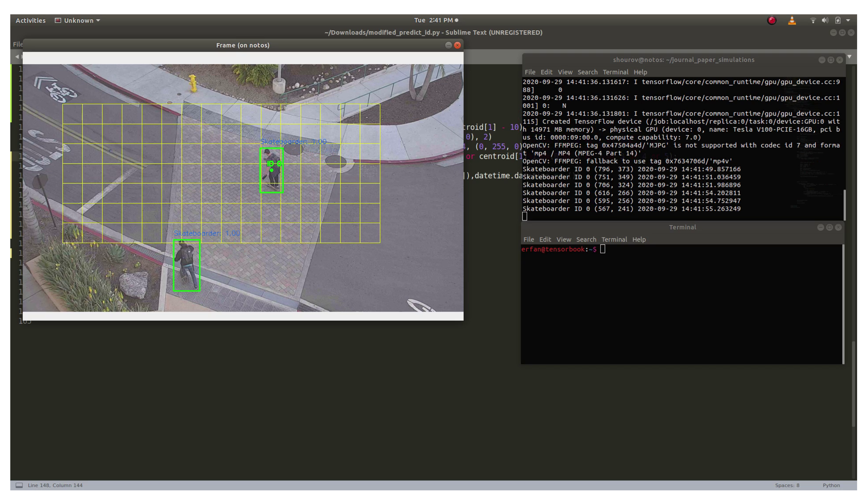Minimize the lower Terminal window
The image size is (868, 500).
tap(820, 227)
